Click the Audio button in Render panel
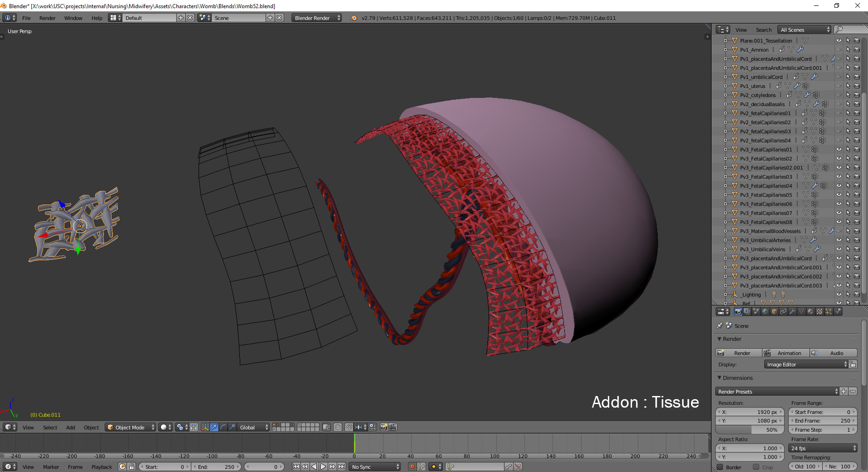Image resolution: width=868 pixels, height=472 pixels. tap(834, 353)
